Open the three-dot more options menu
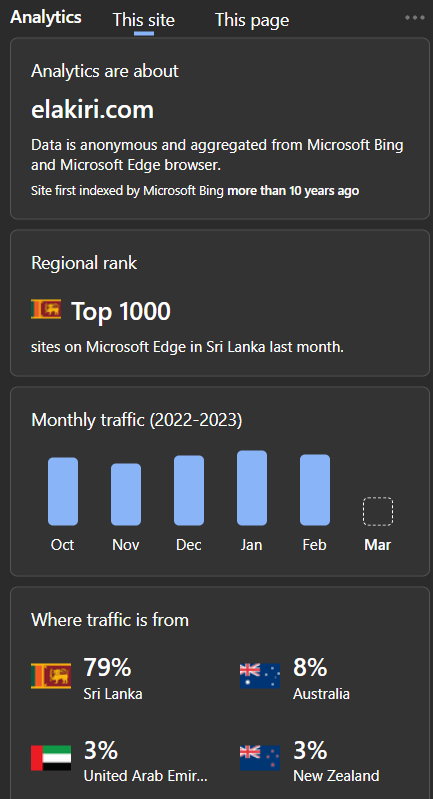Screen dimensions: 433x799 (x=415, y=18)
